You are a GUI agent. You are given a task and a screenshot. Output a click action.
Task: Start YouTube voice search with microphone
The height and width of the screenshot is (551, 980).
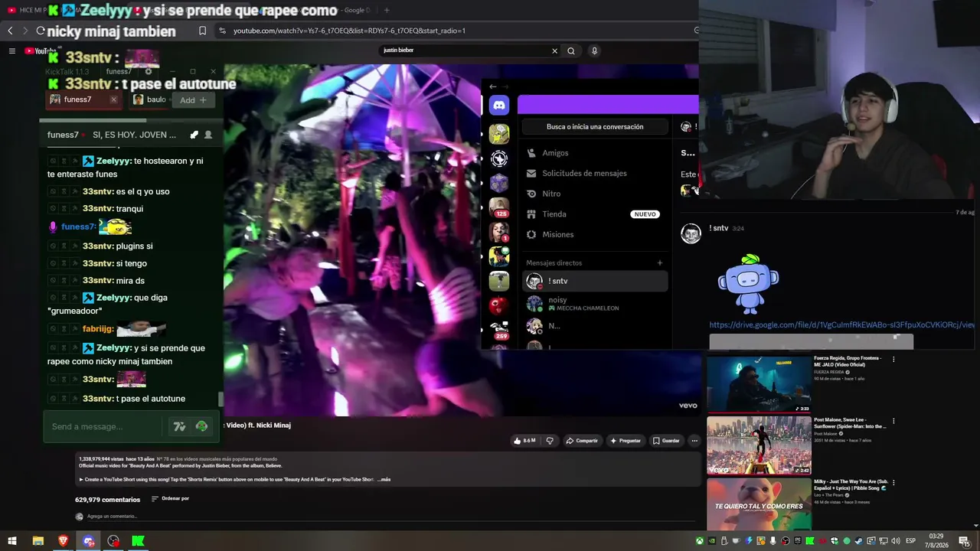pyautogui.click(x=594, y=51)
